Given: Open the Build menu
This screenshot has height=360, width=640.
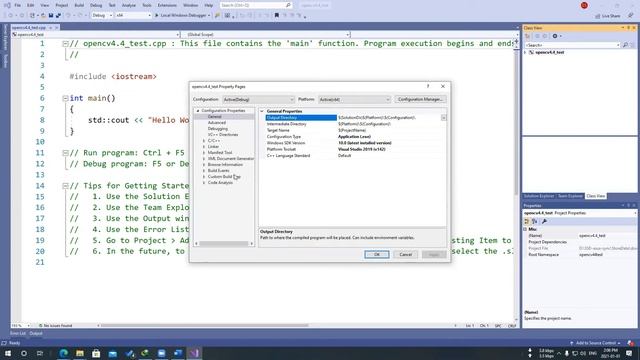Looking at the screenshot, I should (79, 5).
